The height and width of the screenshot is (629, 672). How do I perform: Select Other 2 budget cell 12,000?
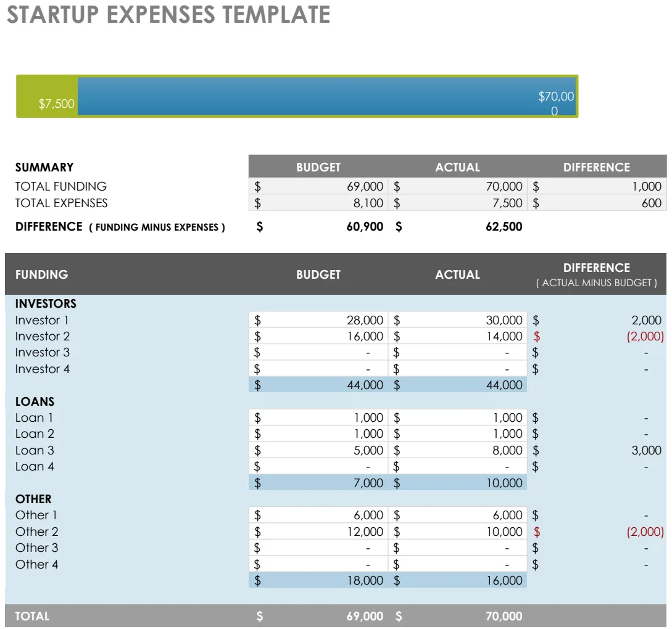[318, 532]
